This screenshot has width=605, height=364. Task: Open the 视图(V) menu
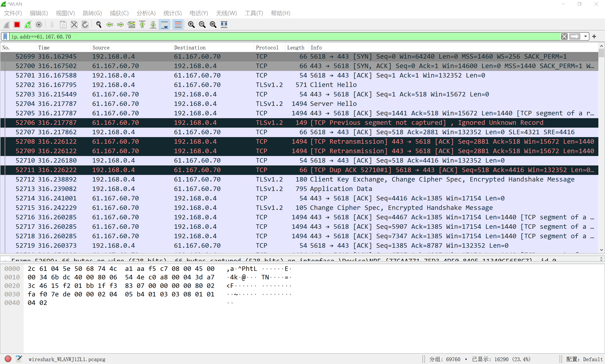(65, 13)
